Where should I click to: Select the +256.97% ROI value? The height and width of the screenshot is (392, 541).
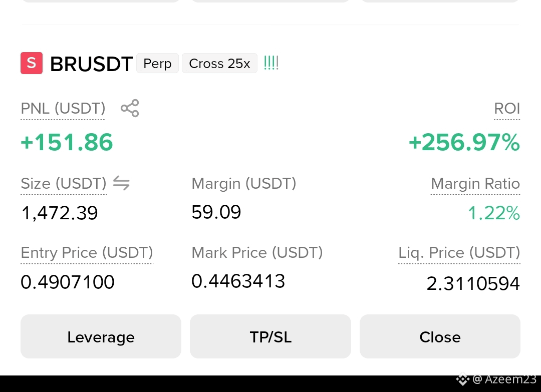point(464,142)
